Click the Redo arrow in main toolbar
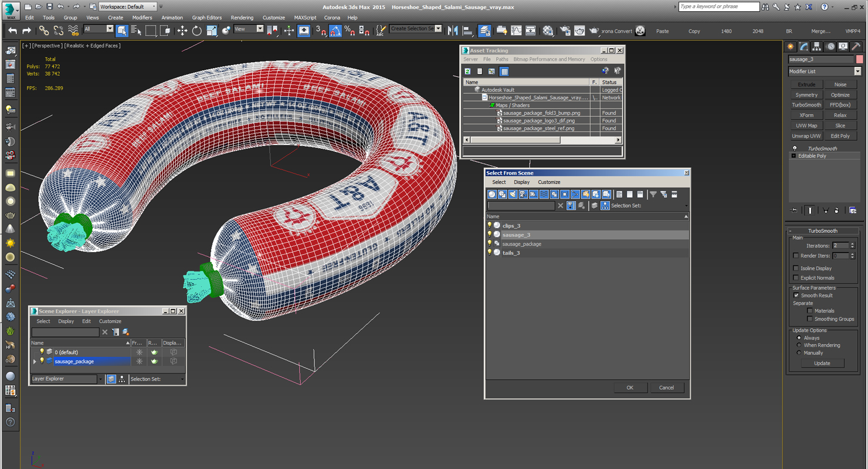This screenshot has width=868, height=469. 26,30
